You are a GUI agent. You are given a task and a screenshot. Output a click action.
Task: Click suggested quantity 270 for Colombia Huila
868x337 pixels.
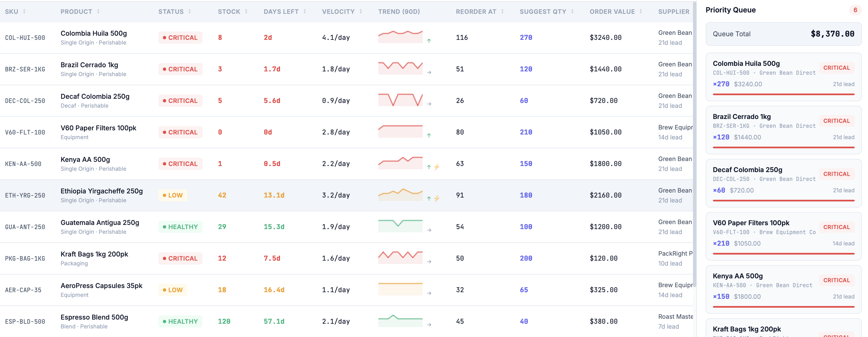[x=526, y=38]
